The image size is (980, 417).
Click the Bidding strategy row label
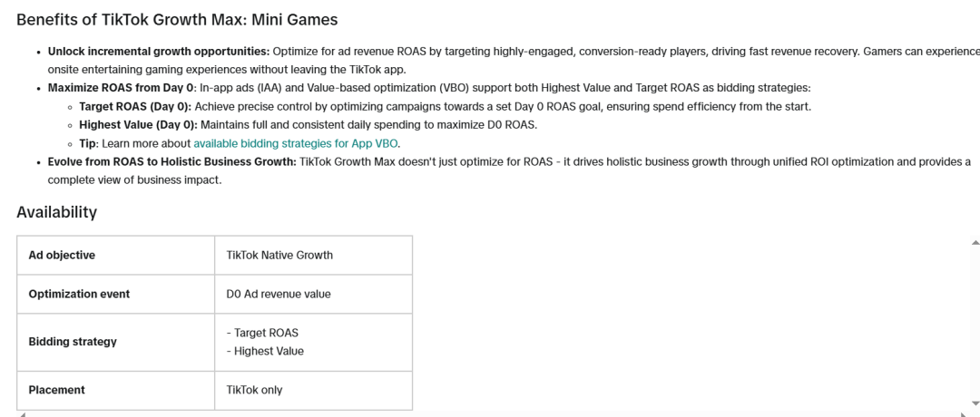[73, 342]
